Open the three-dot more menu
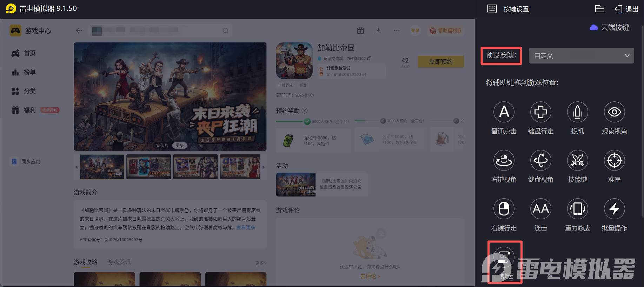The image size is (644, 287). click(397, 31)
